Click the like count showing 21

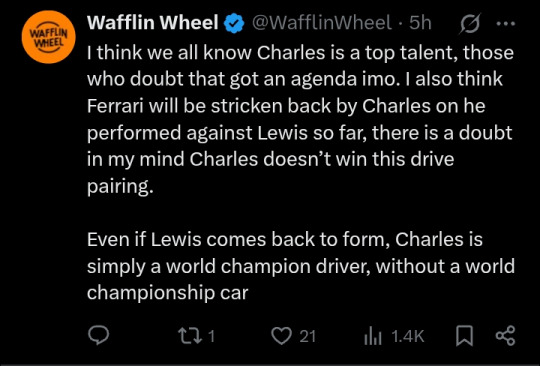pyautogui.click(x=308, y=336)
